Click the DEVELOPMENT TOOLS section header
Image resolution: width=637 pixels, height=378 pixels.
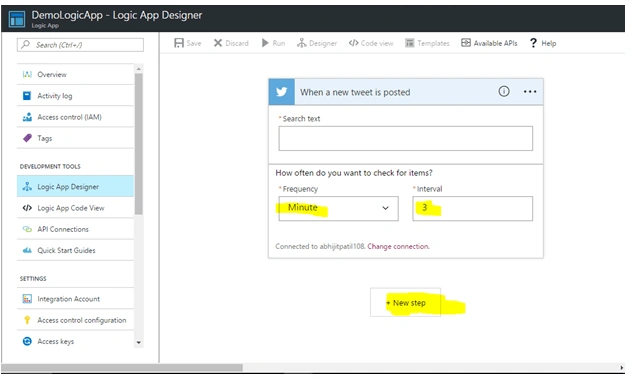50,166
